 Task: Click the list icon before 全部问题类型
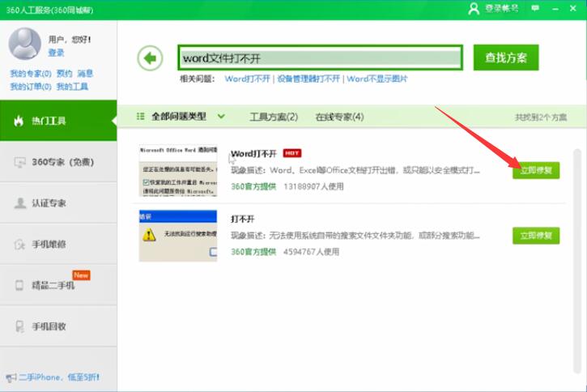140,117
